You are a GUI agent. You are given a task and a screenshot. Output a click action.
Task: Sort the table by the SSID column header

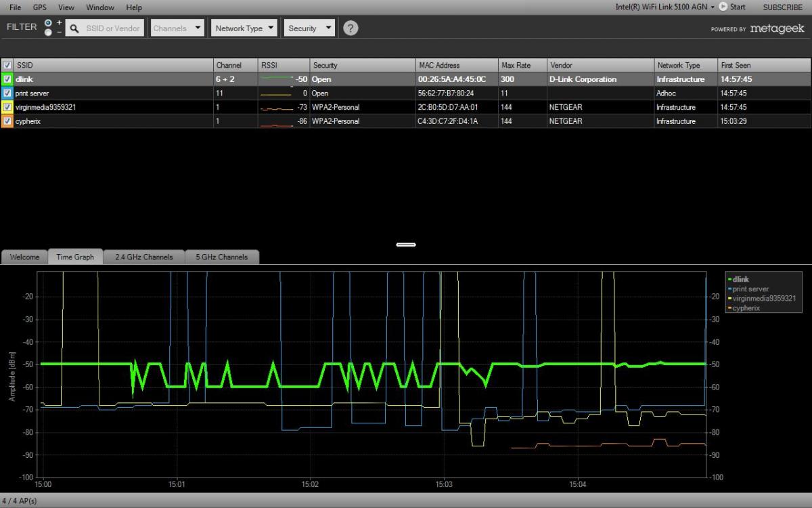click(113, 65)
